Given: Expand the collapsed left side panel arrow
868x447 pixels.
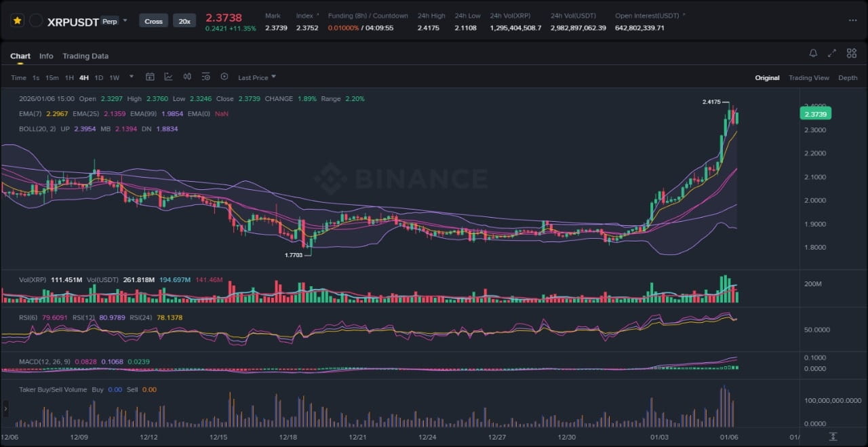Looking at the screenshot, I should click(x=5, y=408).
